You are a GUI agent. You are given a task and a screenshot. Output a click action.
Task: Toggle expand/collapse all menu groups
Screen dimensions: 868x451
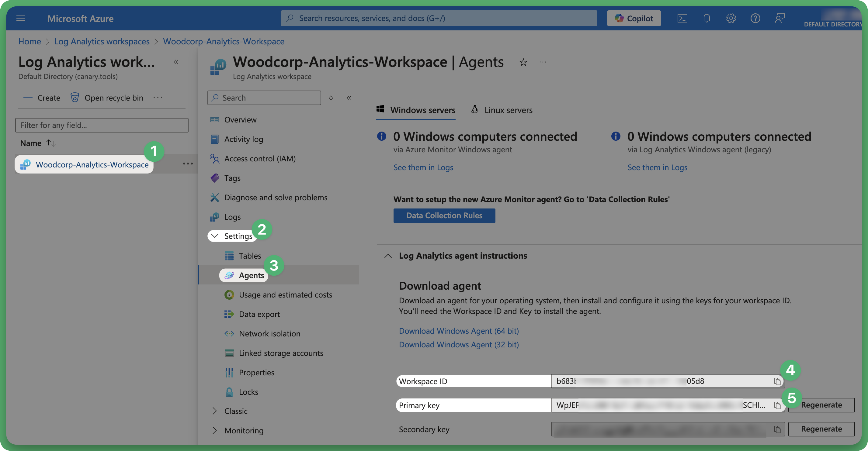pos(331,98)
